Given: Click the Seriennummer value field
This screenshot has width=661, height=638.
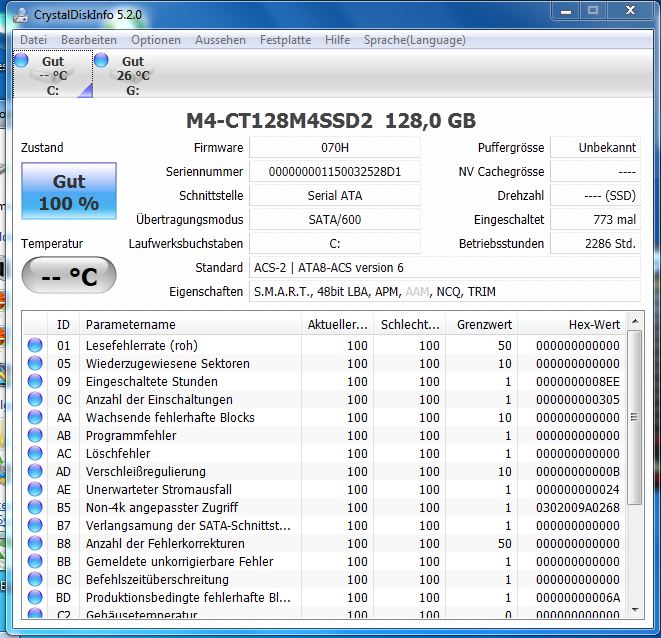Looking at the screenshot, I should coord(335,172).
